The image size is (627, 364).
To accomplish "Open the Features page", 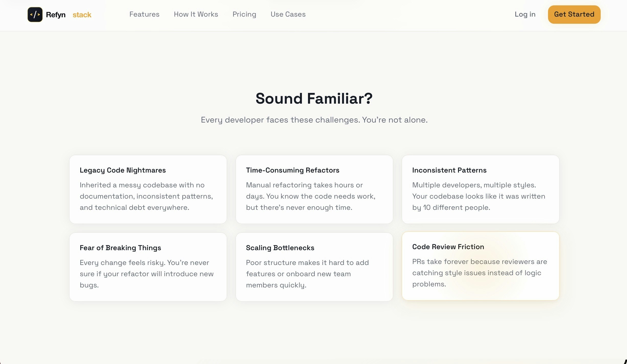I will point(144,15).
